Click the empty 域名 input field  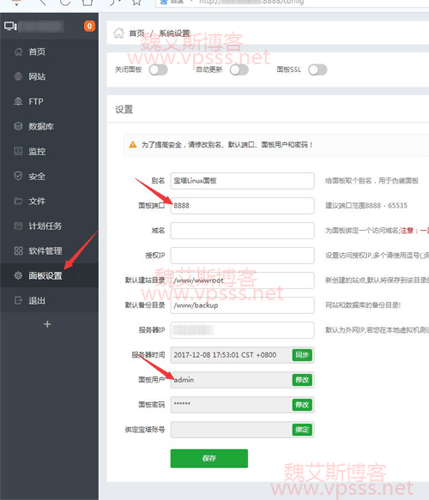[242, 231]
